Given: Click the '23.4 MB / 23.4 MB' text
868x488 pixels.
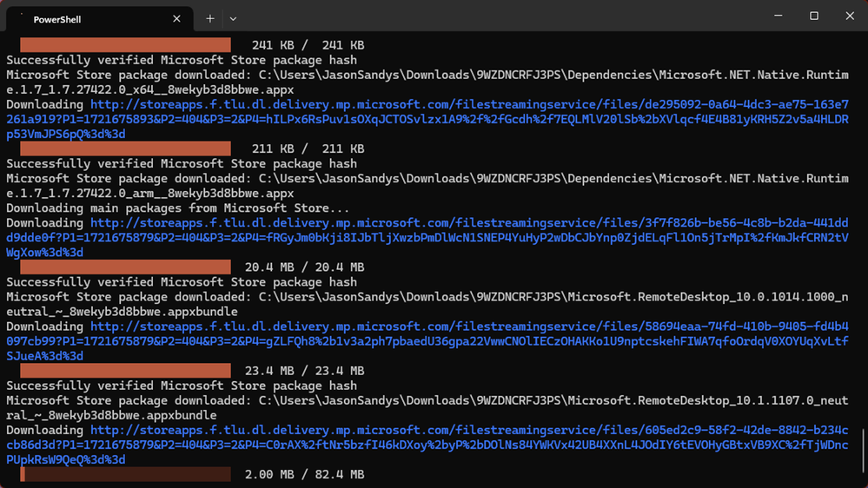Looking at the screenshot, I should tap(304, 371).
